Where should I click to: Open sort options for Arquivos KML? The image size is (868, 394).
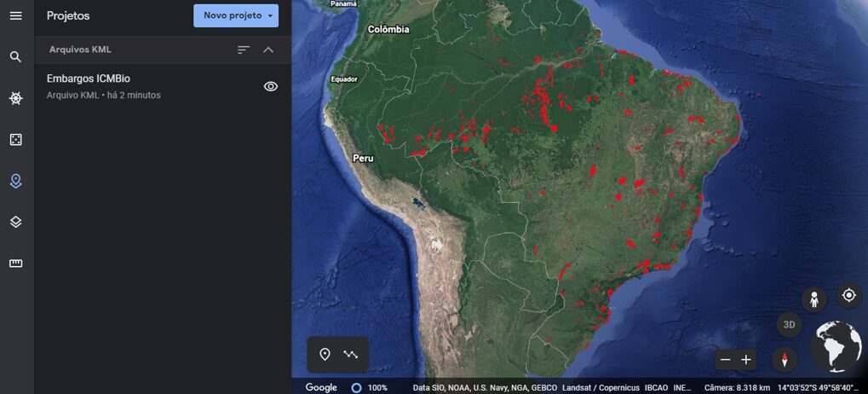(x=244, y=49)
